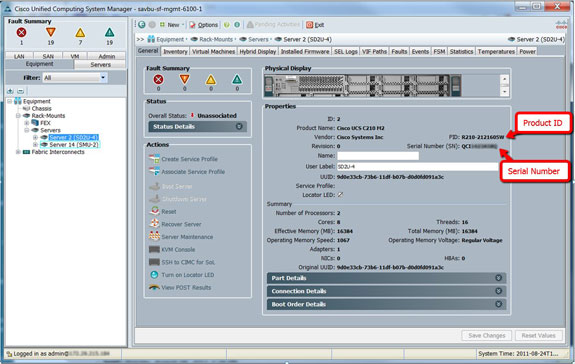The width and height of the screenshot is (575, 364).
Task: Click expand-all plus icon above tree
Action: (x=10, y=91)
